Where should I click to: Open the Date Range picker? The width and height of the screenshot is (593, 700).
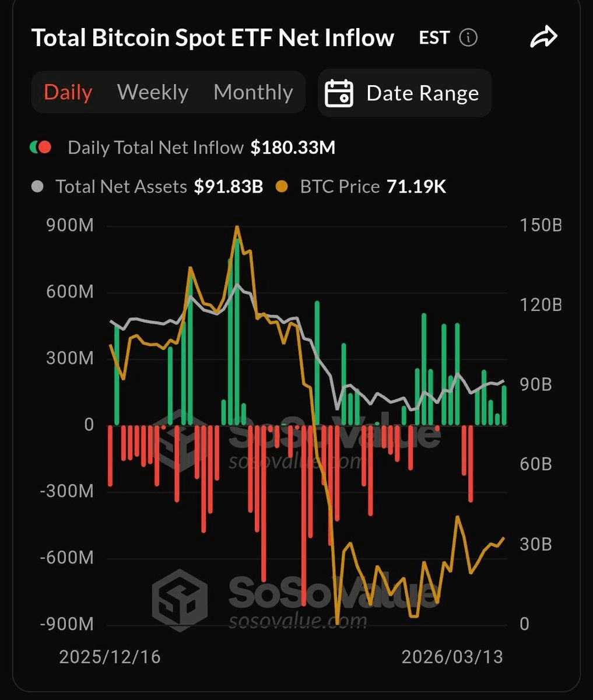point(405,93)
